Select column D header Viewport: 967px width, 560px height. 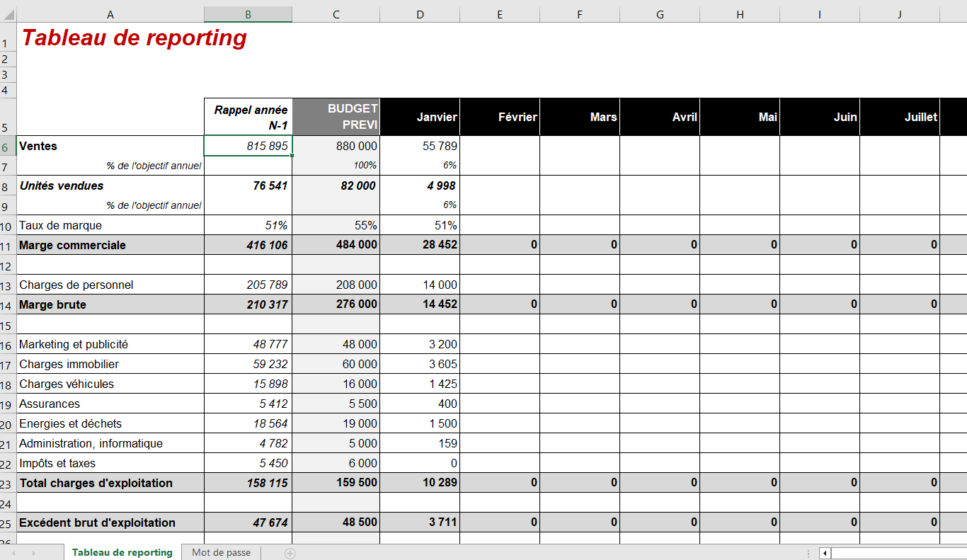(x=420, y=14)
